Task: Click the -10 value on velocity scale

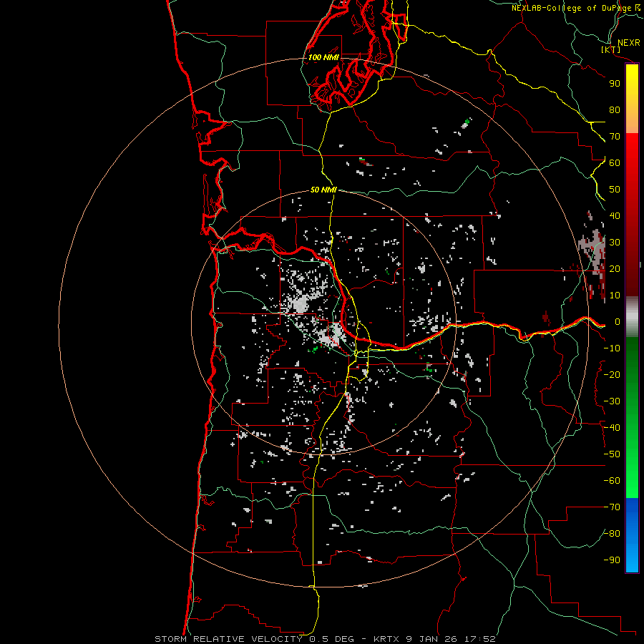Action: pyautogui.click(x=612, y=348)
